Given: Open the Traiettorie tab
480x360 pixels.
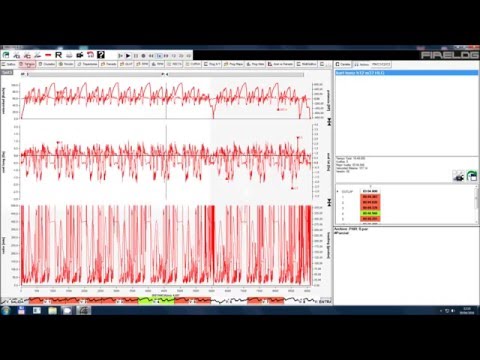Looking at the screenshot, I should (87, 64).
